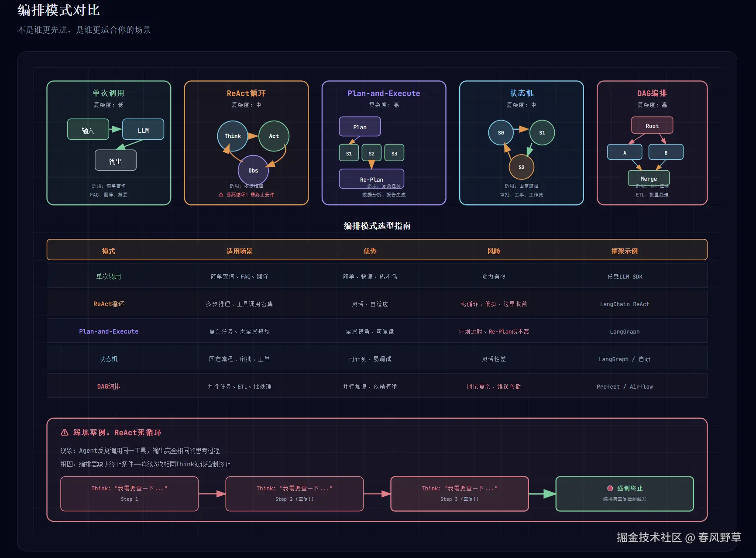Click the DAG编排 card title at top
Viewport: 756px width, 558px height.
click(x=652, y=93)
